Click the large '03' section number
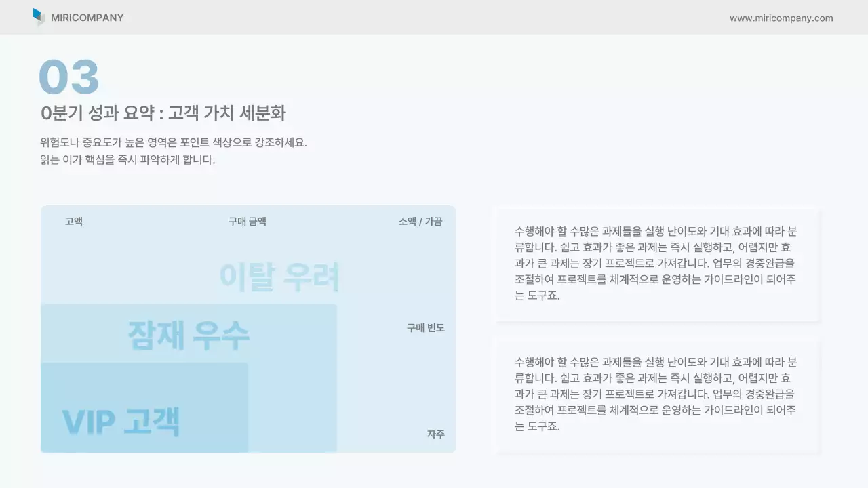The height and width of the screenshot is (488, 868). coord(69,77)
